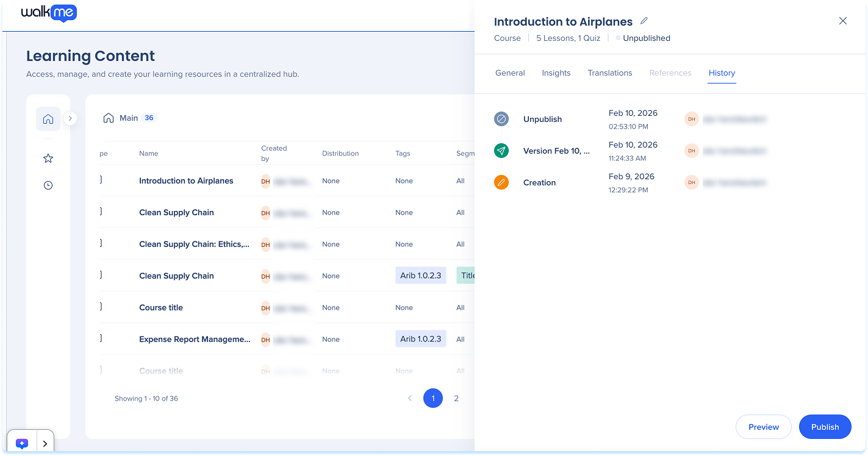This screenshot has width=868, height=456.
Task: Click the Publish button
Action: point(825,427)
